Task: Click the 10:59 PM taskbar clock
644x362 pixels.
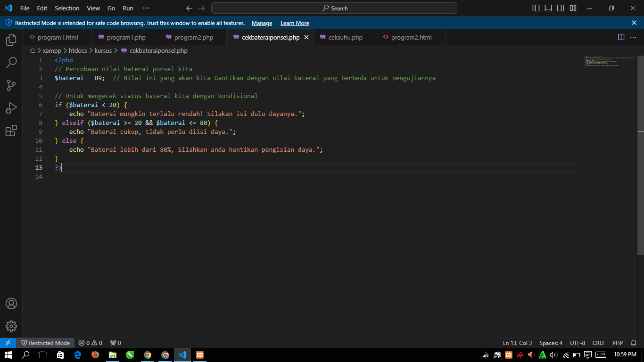Action: point(625,354)
